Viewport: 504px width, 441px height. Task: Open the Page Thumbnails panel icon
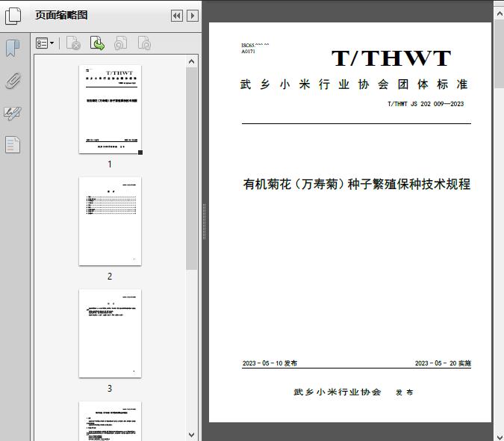click(13, 15)
